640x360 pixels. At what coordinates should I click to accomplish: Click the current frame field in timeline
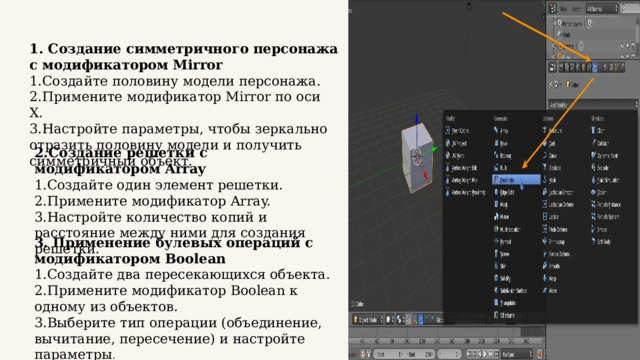pos(449,354)
